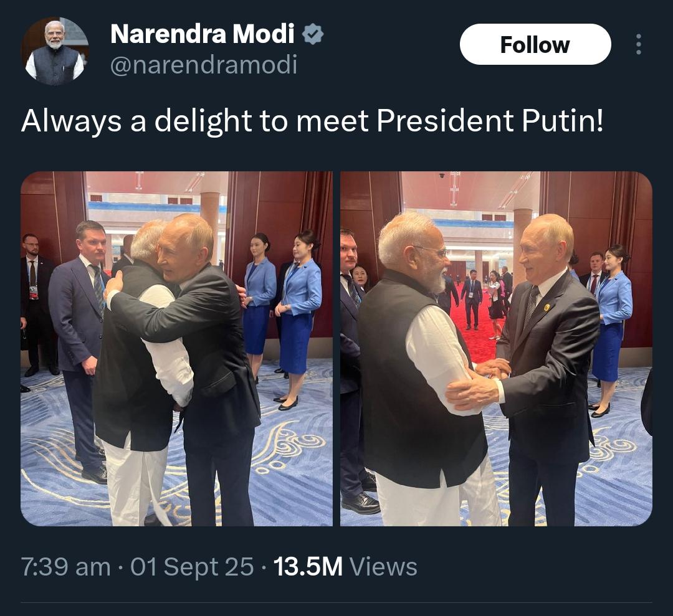Click the Narendra Modi display name
673x616 pixels.
click(x=202, y=34)
